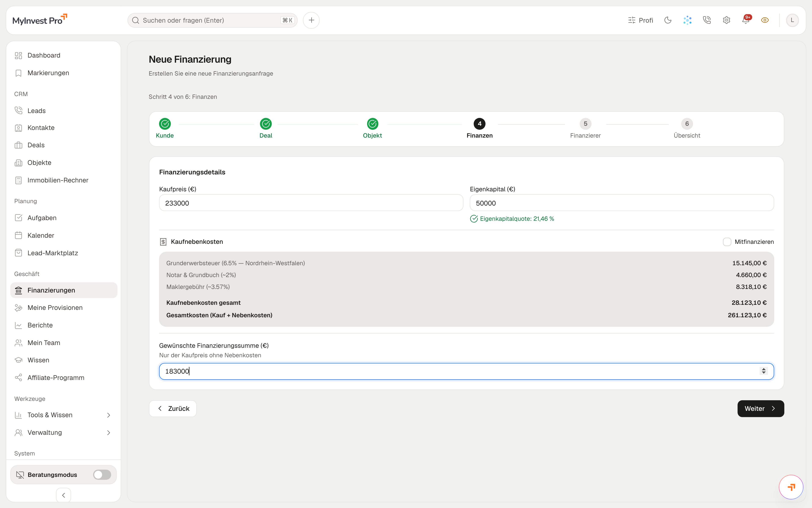Open notifications bell icon
Image resolution: width=812 pixels, height=508 pixels.
(746, 21)
